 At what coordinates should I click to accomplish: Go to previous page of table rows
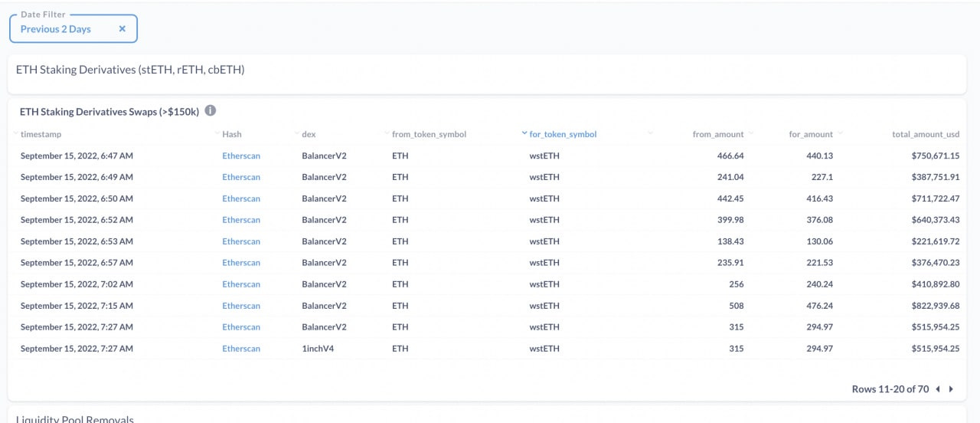pos(938,389)
